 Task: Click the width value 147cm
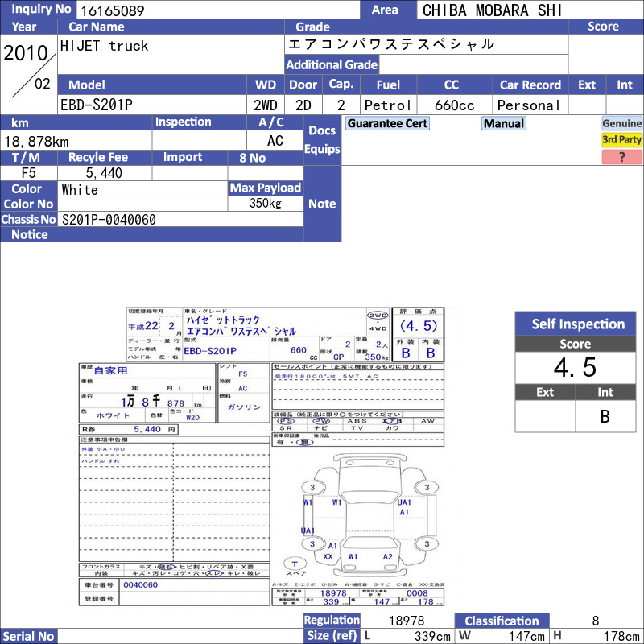coord(526,636)
